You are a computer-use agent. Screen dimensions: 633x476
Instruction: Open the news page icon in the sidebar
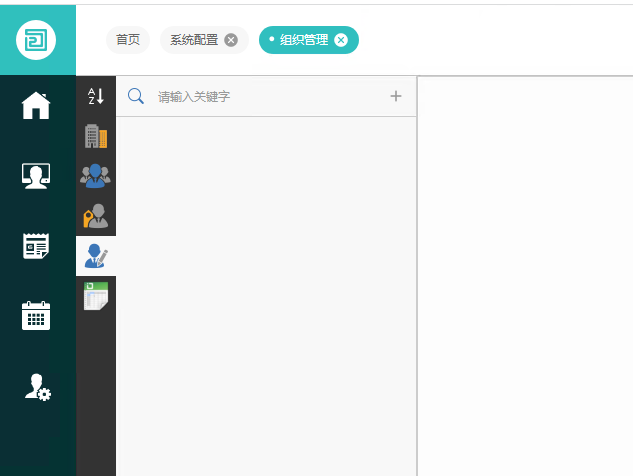pos(36,246)
